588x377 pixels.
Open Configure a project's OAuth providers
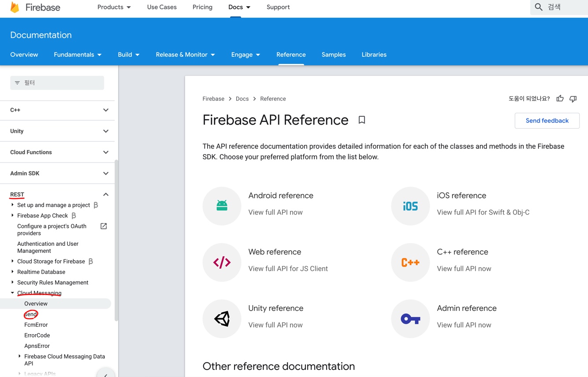52,229
